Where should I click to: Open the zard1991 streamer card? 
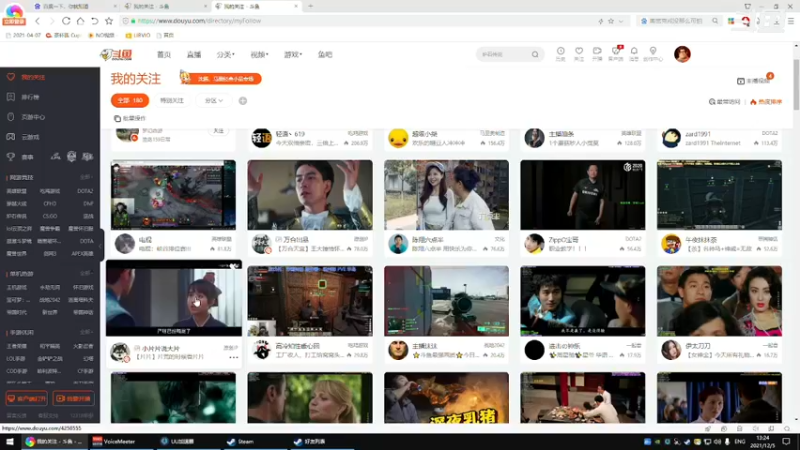(x=719, y=138)
